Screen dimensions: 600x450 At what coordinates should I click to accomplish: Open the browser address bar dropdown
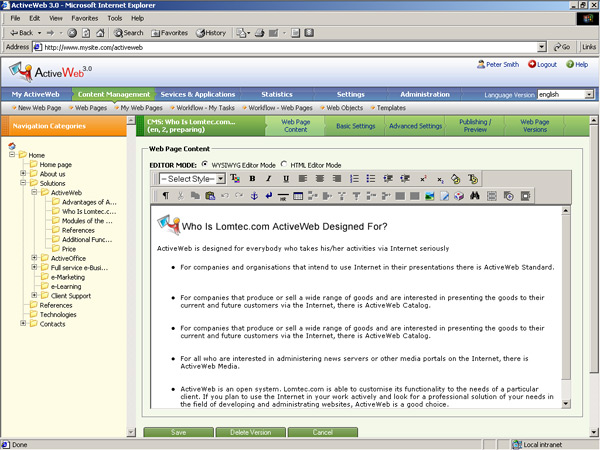tap(541, 47)
